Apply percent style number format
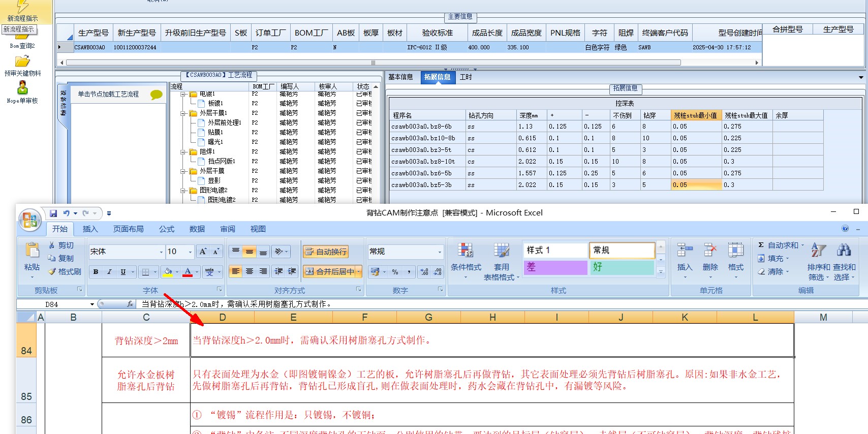Screen dimensions: 868x434 click(395, 272)
